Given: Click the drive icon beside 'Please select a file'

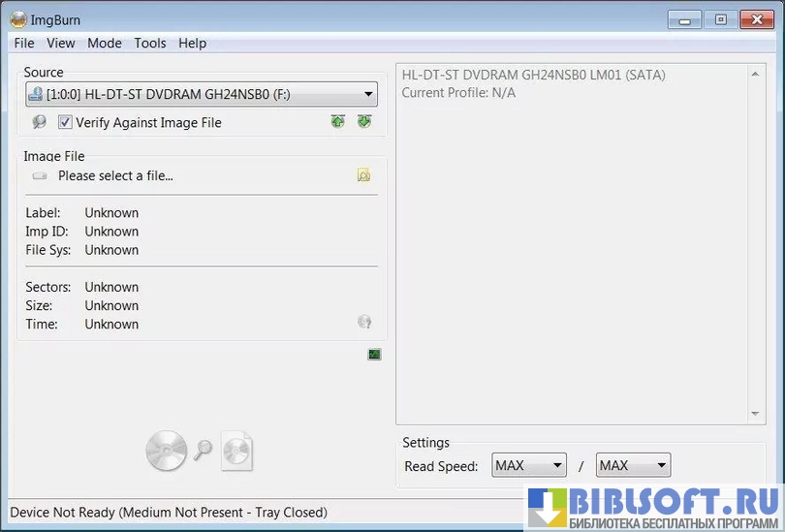Looking at the screenshot, I should [40, 176].
